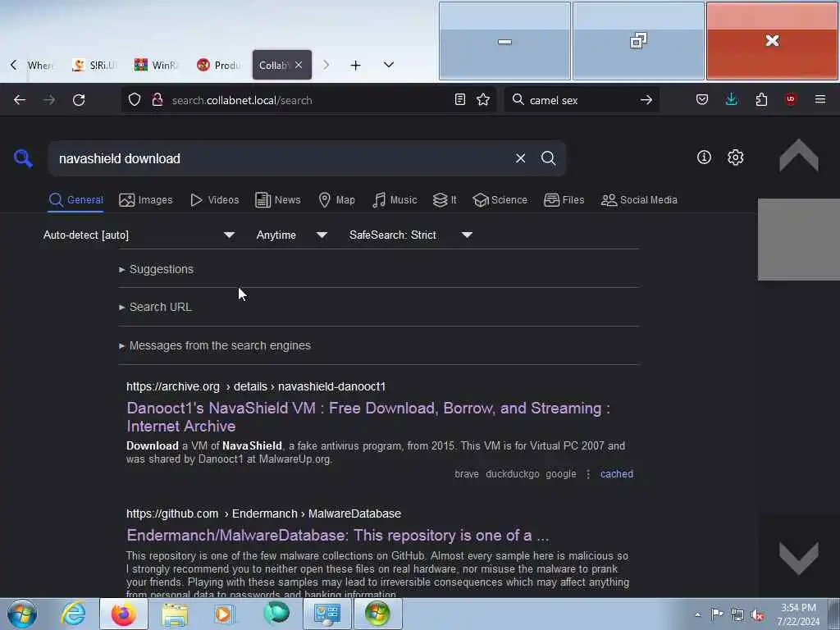840x630 pixels.
Task: Switch to the S!Ri.U tab
Action: coord(94,65)
